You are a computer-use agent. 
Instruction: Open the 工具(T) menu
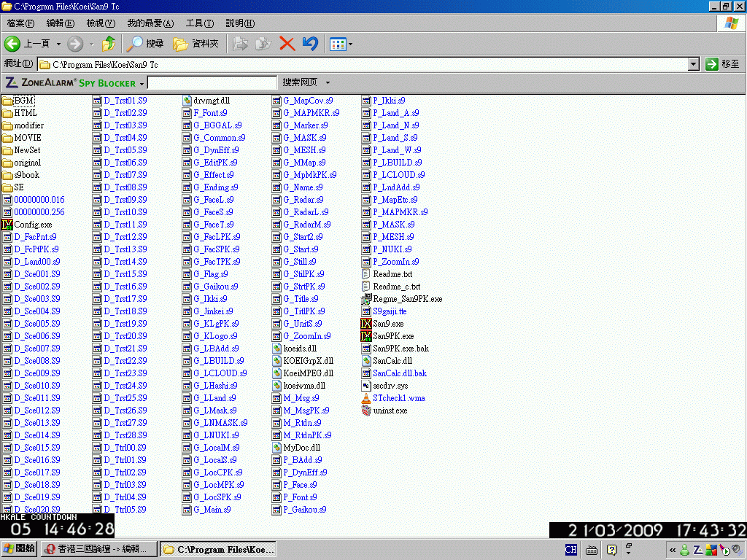click(200, 23)
